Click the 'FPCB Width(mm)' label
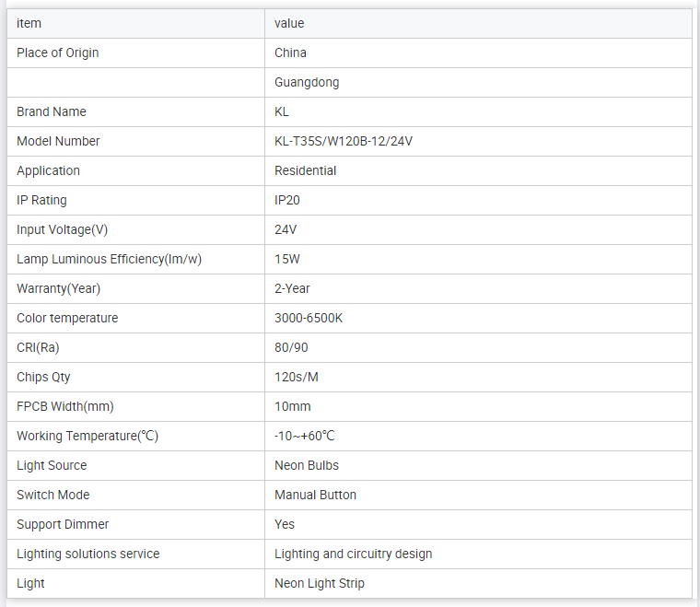700x607 pixels. pyautogui.click(x=65, y=406)
